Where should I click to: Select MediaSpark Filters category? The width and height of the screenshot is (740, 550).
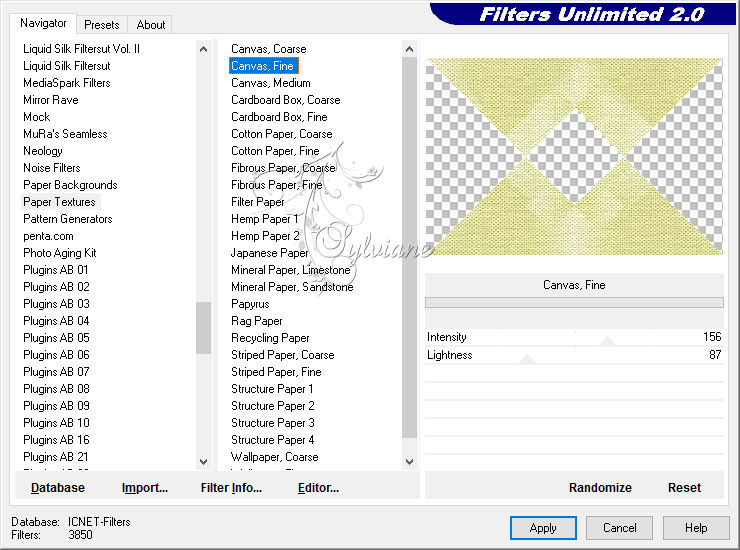pos(67,83)
